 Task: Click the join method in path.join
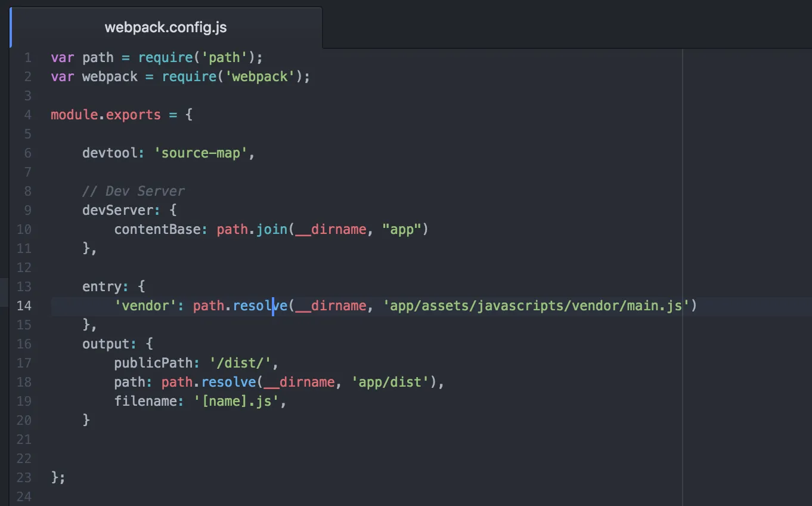click(x=272, y=229)
